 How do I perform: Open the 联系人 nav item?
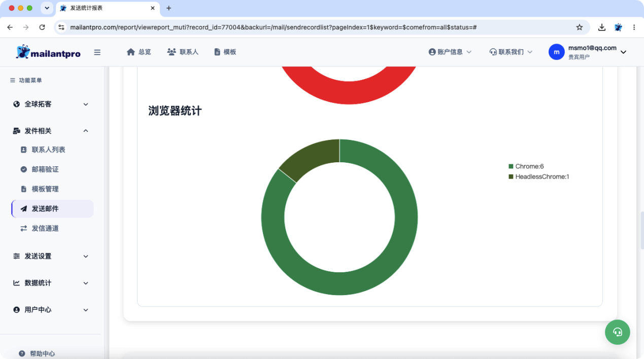point(183,52)
